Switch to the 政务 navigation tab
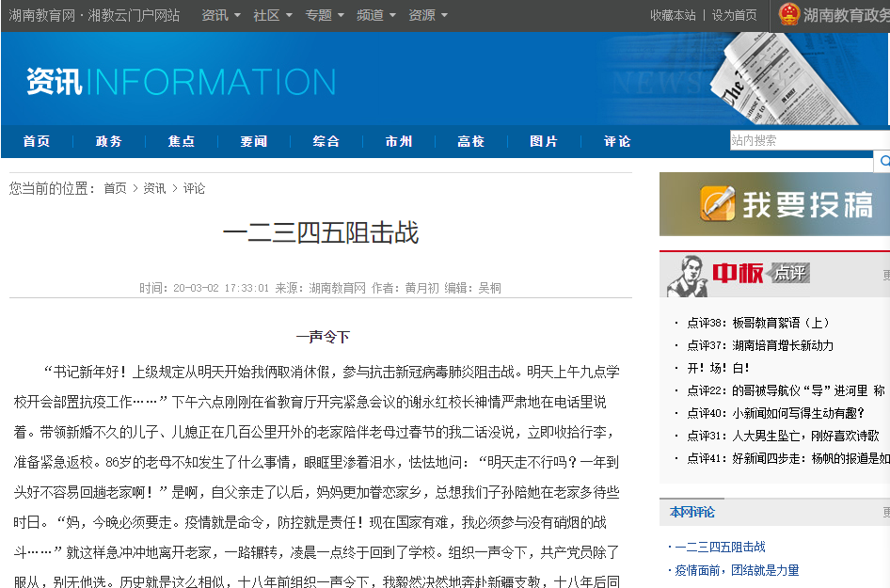The image size is (890, 588). (109, 141)
